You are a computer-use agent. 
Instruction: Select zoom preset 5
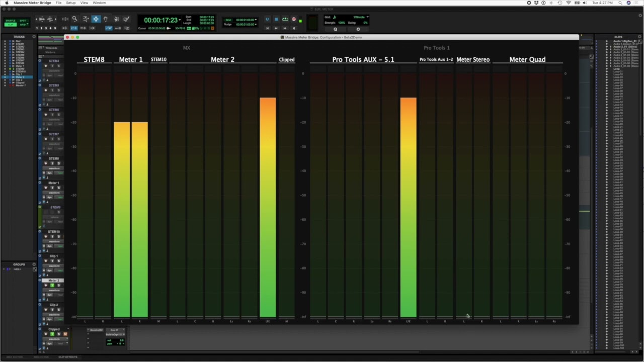click(x=55, y=28)
